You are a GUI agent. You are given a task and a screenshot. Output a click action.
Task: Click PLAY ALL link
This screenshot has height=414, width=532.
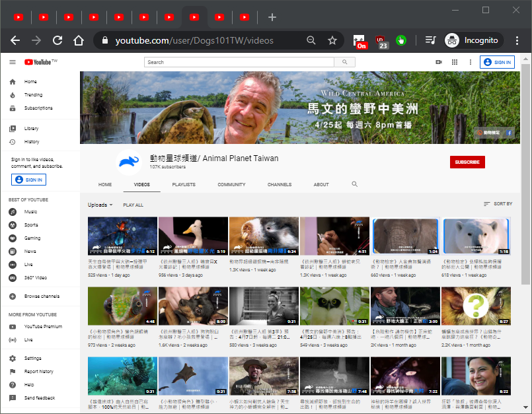(x=133, y=205)
